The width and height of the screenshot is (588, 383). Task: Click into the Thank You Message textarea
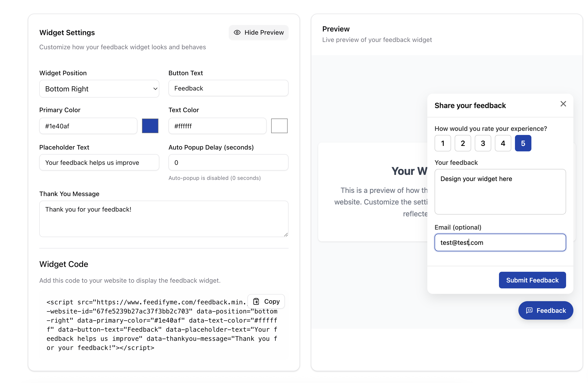click(x=164, y=219)
